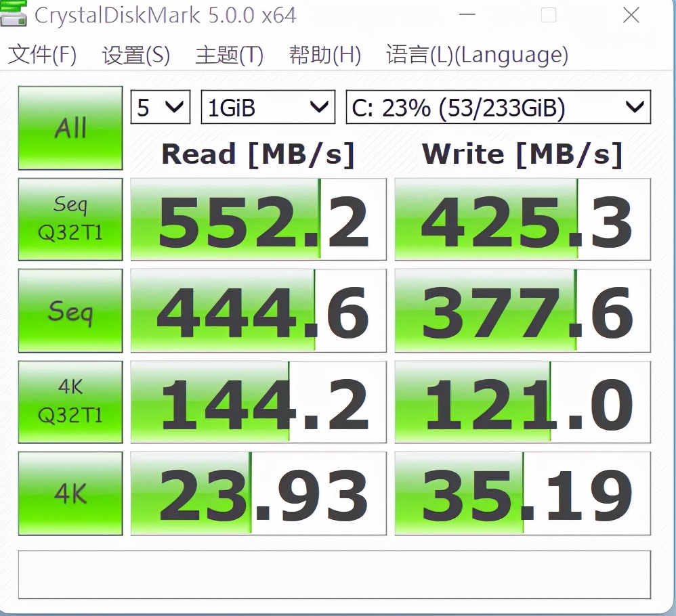This screenshot has width=676, height=616.
Task: Start the Seq Q32T1 test
Action: click(70, 219)
